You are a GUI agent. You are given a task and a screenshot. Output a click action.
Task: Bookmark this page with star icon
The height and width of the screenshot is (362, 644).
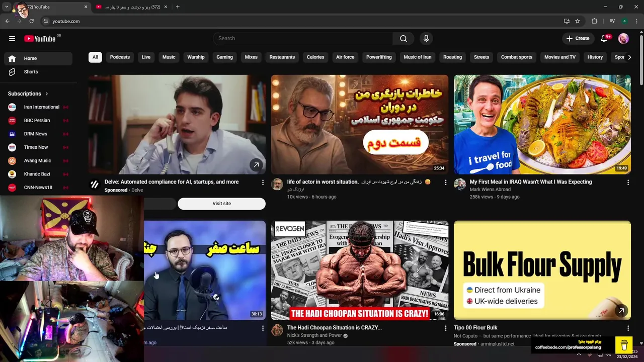coord(578,21)
